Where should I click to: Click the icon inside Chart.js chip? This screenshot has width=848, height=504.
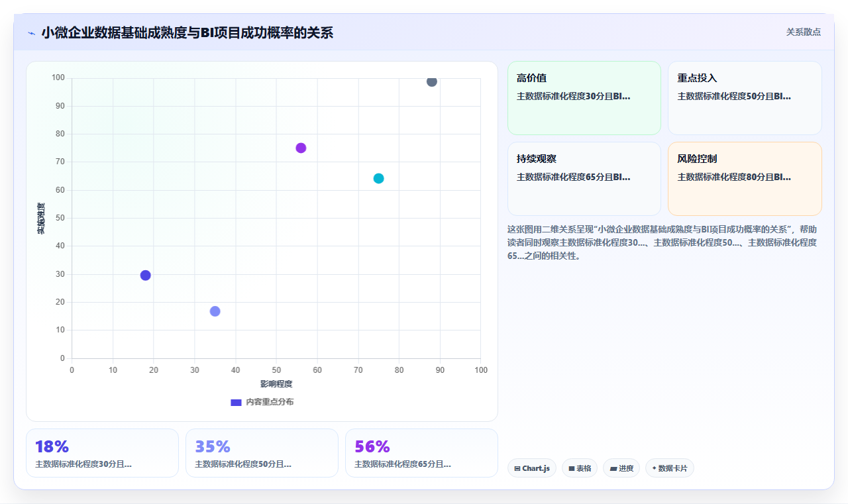click(517, 468)
